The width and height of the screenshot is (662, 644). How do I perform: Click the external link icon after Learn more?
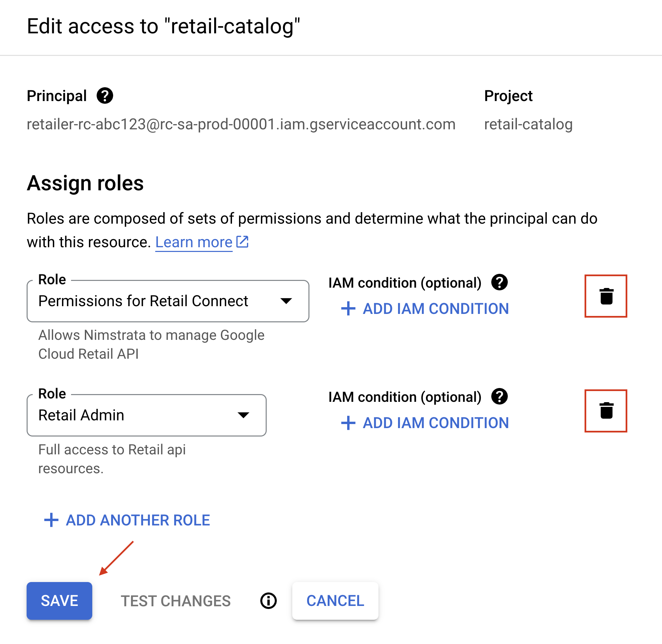point(242,242)
